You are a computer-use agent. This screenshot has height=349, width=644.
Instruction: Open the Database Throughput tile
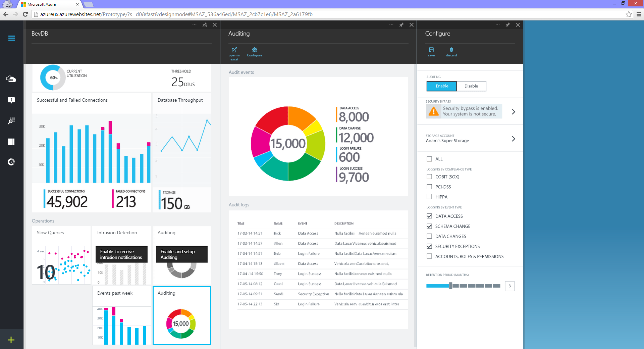(182, 153)
